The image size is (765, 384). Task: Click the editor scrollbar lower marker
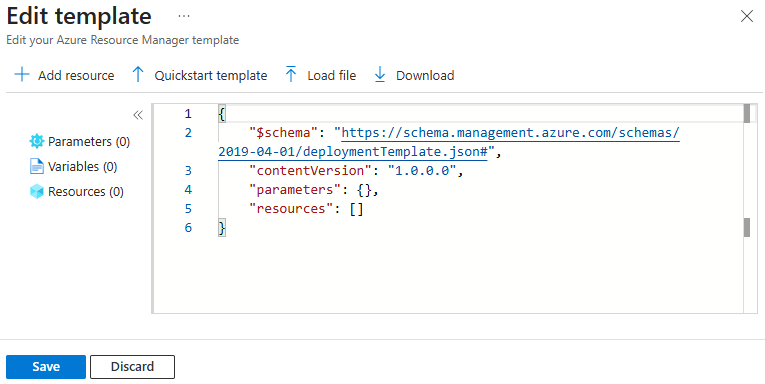(746, 227)
